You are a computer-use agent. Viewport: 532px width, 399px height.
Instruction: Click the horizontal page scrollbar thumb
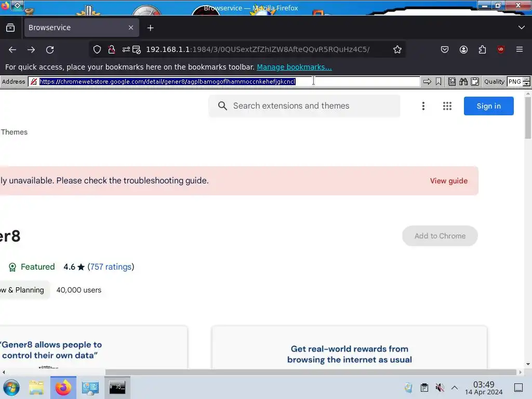[311, 372]
